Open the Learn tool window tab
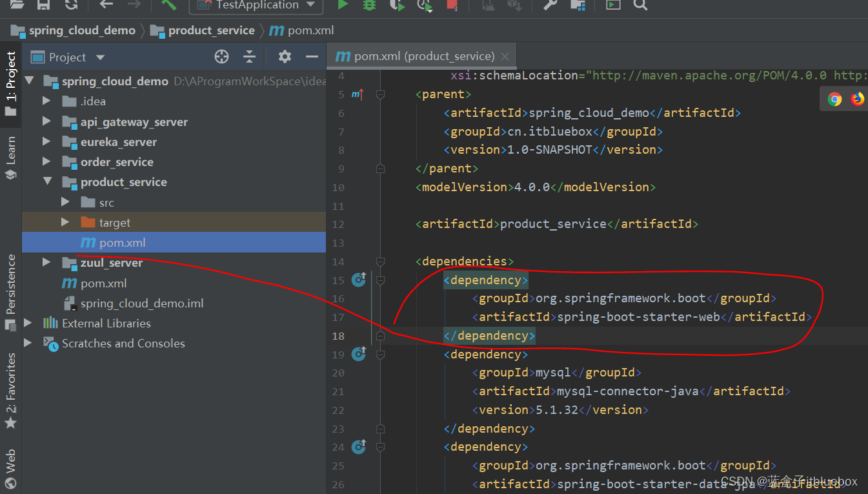 (x=10, y=158)
